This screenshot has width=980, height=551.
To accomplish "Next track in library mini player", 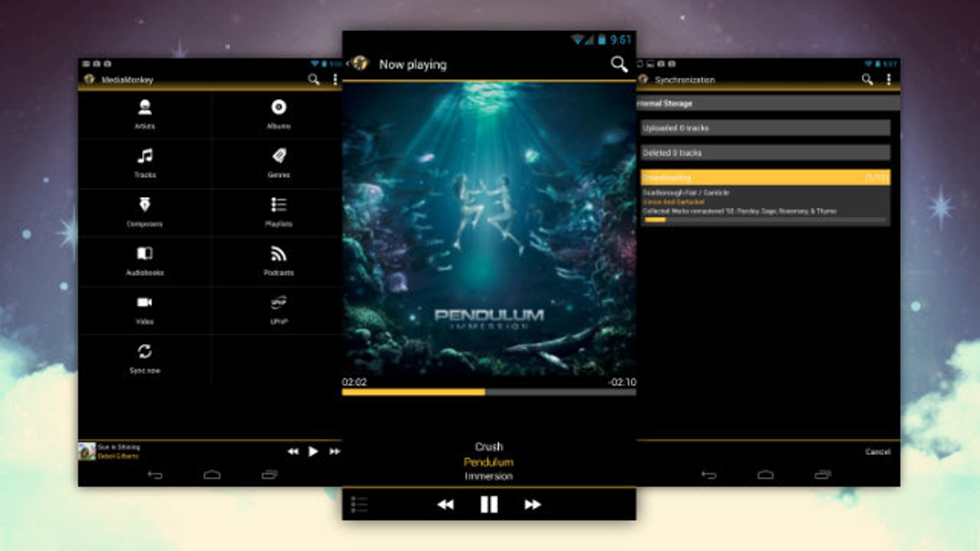I will [334, 452].
